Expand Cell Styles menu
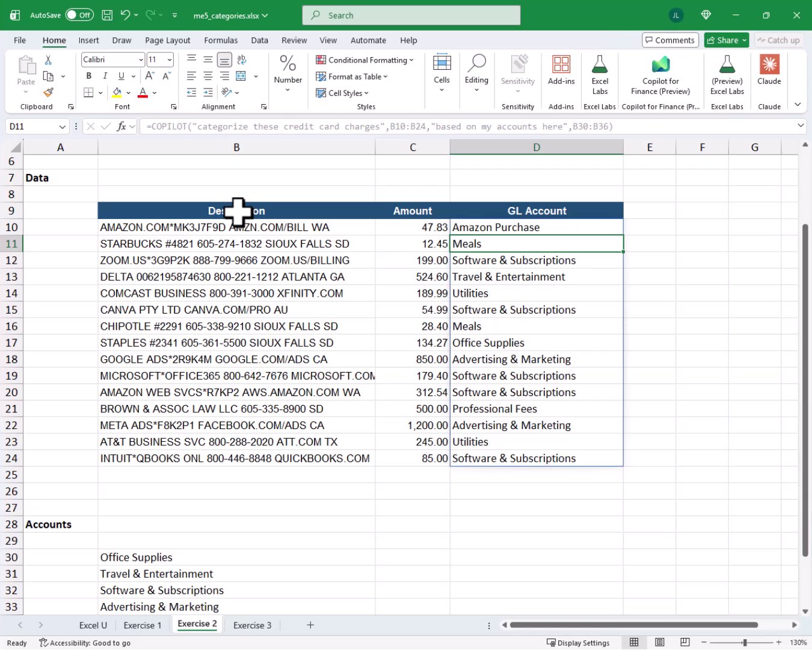 coord(342,93)
